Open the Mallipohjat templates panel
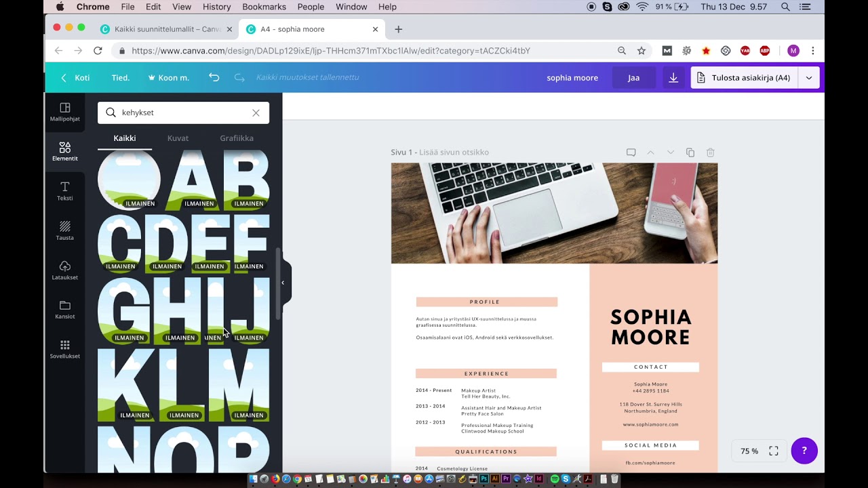 tap(64, 113)
